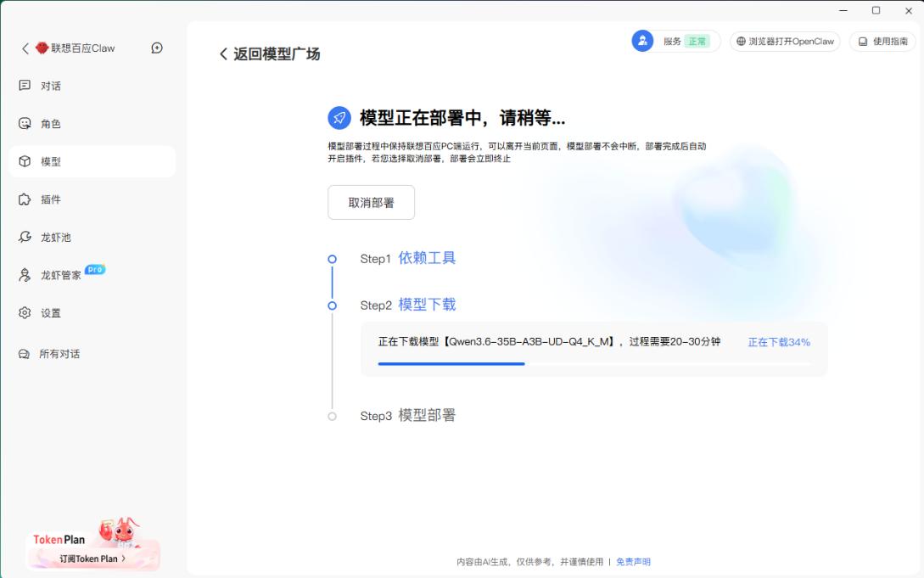This screenshot has height=578, width=924.
Task: Click the 服务 正常 status indicator
Action: (686, 42)
